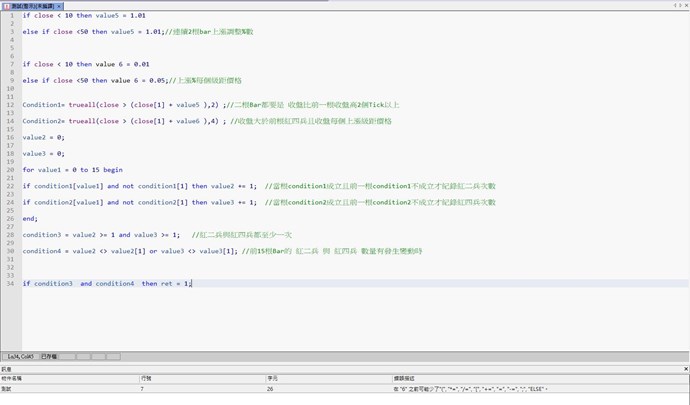
Task: Close the 訊息 message panel
Action: click(x=684, y=368)
